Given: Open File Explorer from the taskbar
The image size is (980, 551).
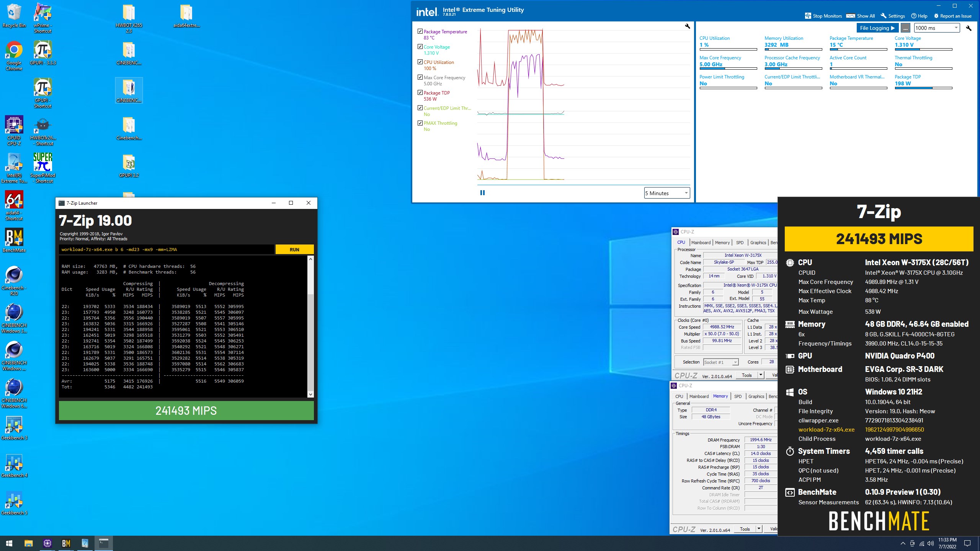Looking at the screenshot, I should [28, 543].
